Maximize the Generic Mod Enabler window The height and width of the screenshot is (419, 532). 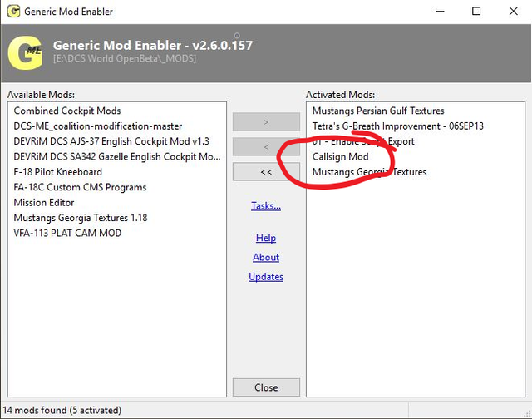[476, 12]
